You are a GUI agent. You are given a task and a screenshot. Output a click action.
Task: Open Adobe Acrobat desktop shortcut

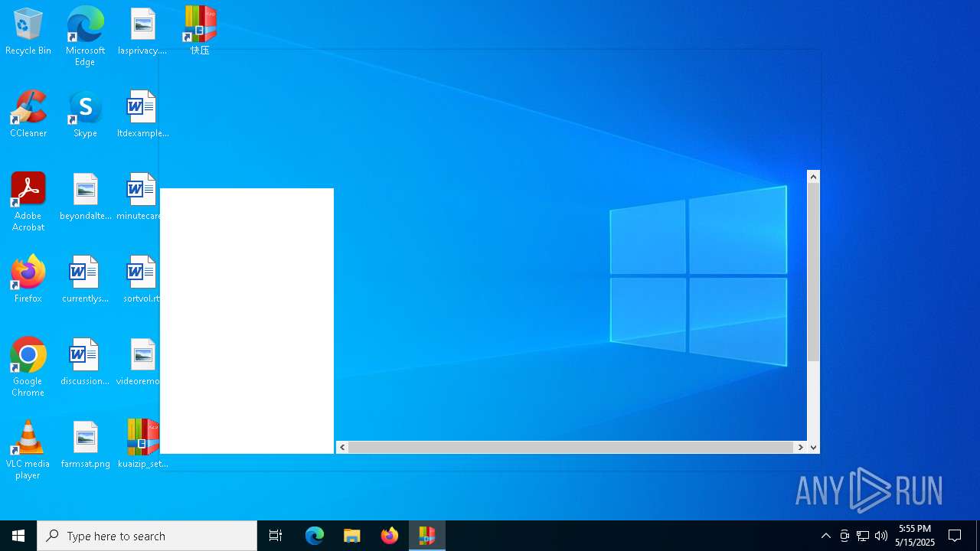pyautogui.click(x=28, y=201)
